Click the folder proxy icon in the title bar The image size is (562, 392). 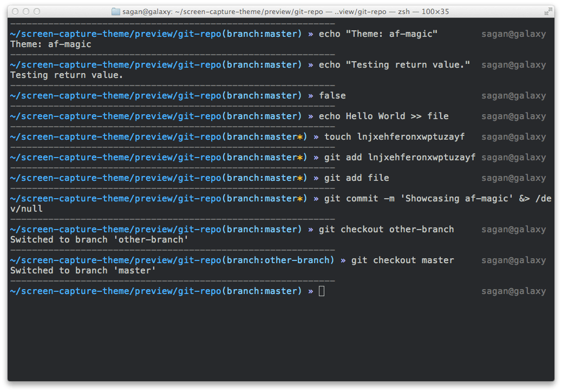pos(115,11)
